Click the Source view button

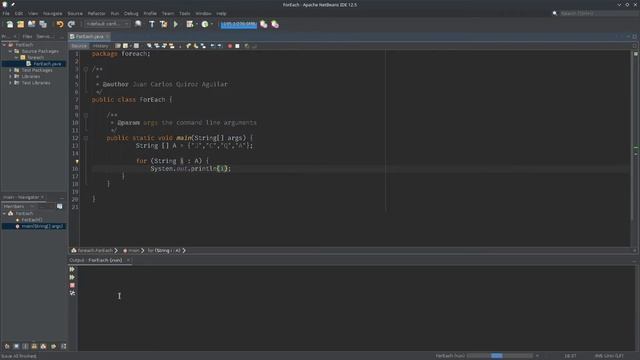click(x=79, y=46)
